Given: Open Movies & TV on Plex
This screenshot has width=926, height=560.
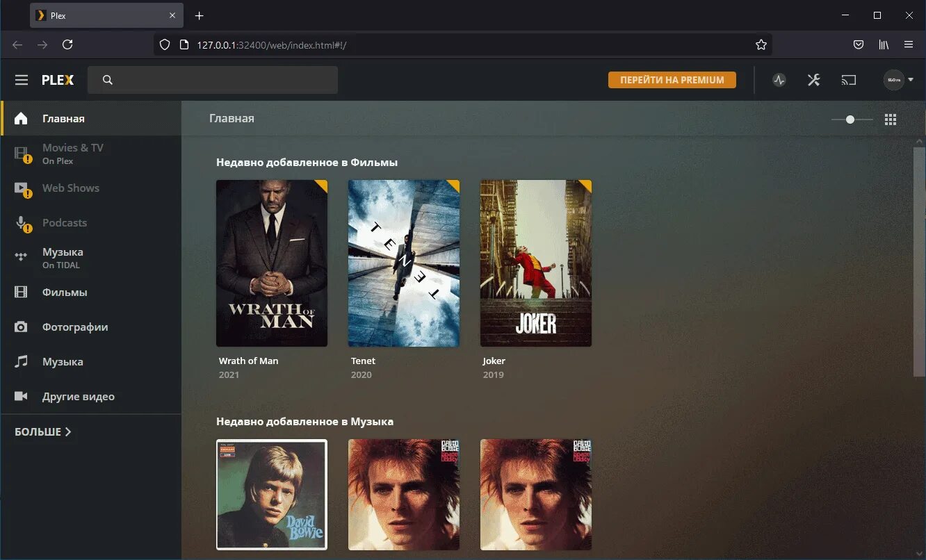Looking at the screenshot, I should click(x=91, y=154).
